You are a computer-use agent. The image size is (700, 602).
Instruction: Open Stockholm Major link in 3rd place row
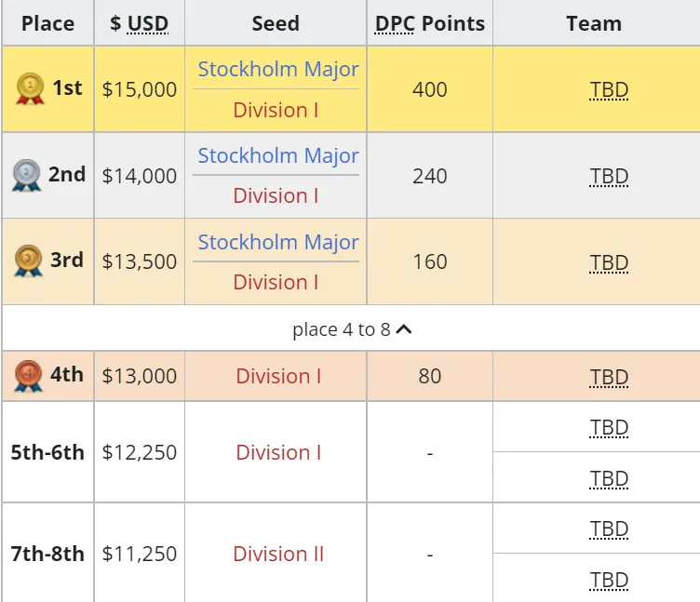click(278, 242)
